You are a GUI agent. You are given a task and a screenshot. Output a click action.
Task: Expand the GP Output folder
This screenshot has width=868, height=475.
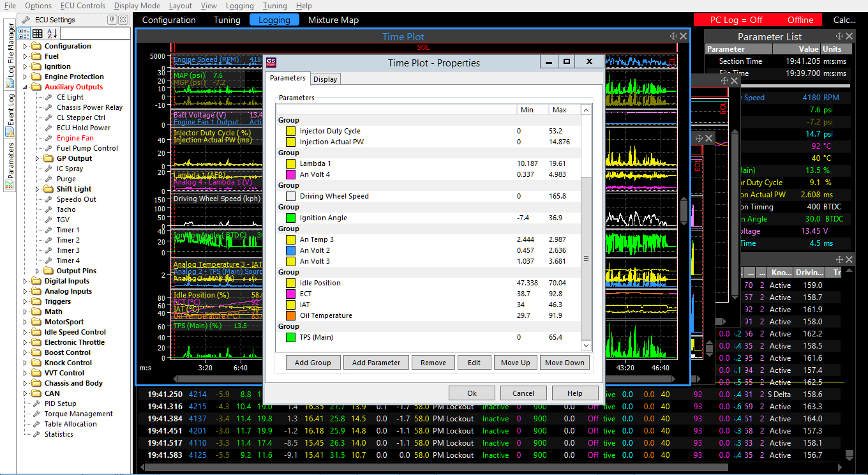38,158
